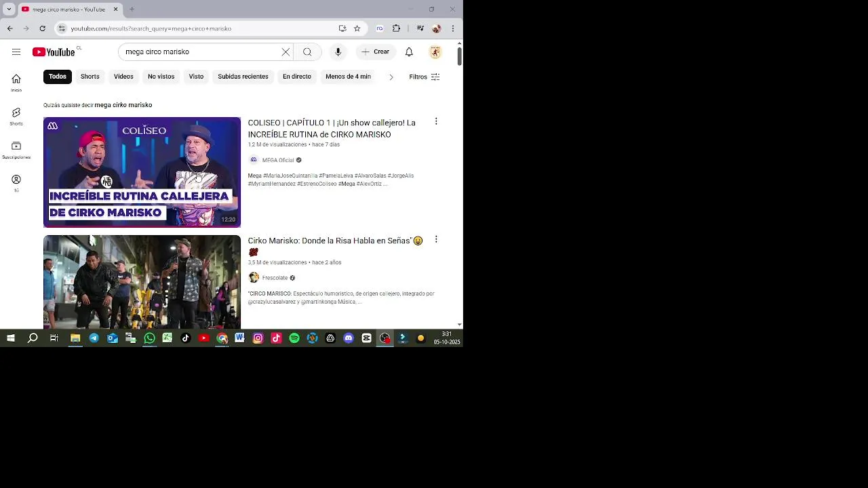Open the taskbar clock and date
The height and width of the screenshot is (488, 868).
click(x=447, y=338)
